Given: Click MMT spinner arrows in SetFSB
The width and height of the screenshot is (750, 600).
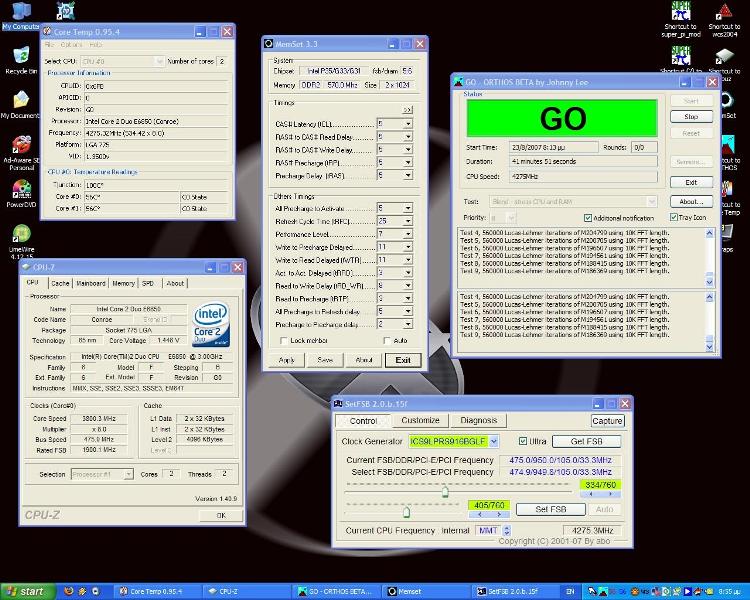Looking at the screenshot, I should coord(507,531).
